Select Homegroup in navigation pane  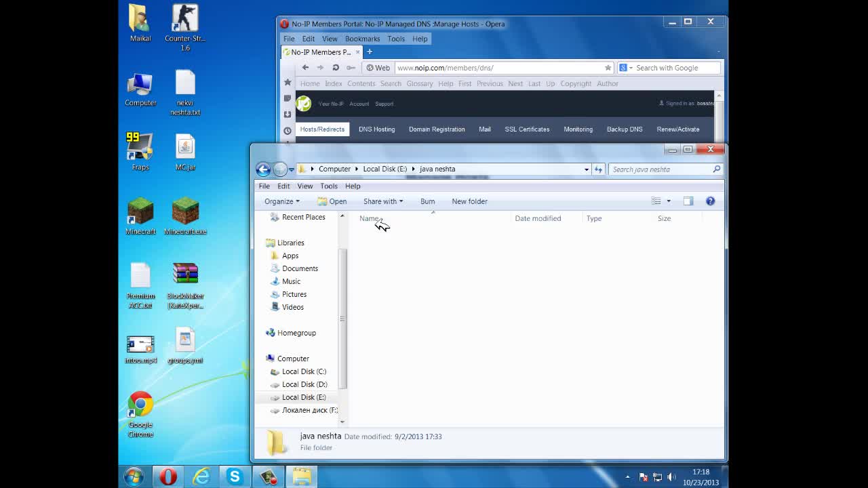click(296, 333)
